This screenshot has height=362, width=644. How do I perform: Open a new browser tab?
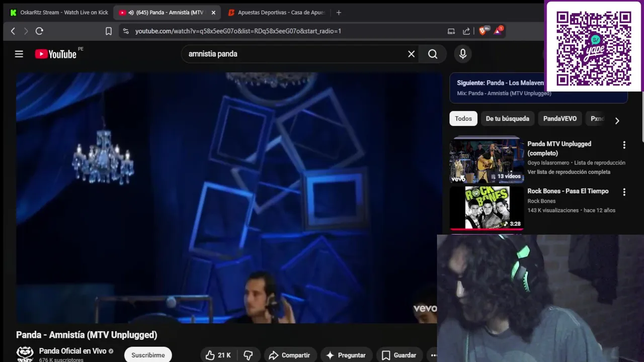pos(339,13)
